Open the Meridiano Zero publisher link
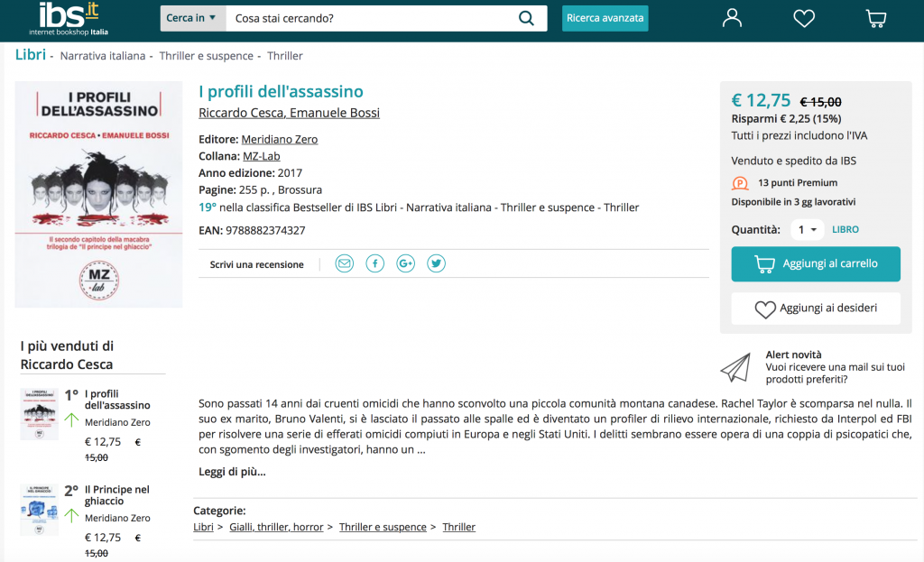Image resolution: width=924 pixels, height=562 pixels. click(280, 139)
